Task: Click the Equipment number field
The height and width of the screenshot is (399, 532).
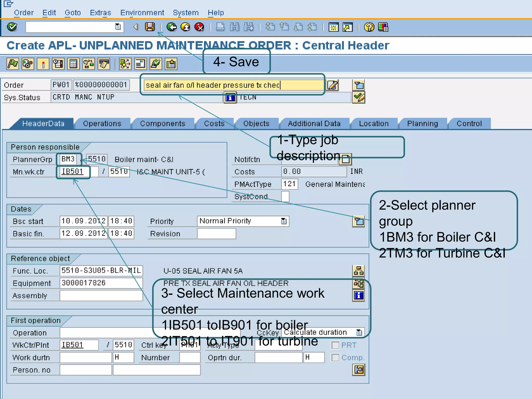Action: 101,283
